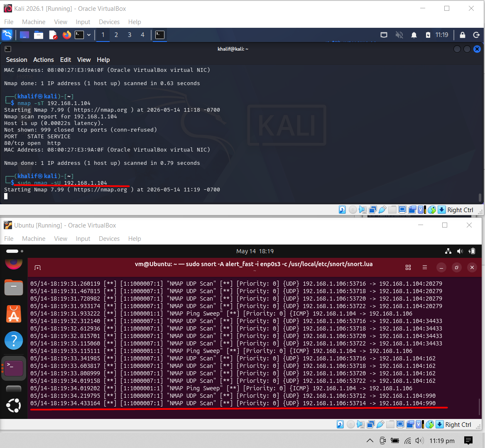
Task: Select Terminal icon in the Ubuntu dock
Action: click(x=14, y=368)
